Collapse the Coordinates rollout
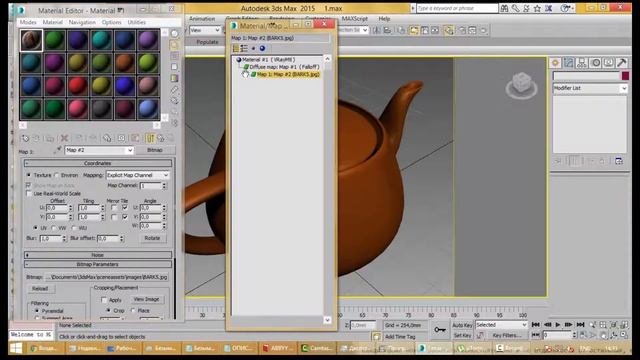This screenshot has width=640, height=360. coord(98,163)
